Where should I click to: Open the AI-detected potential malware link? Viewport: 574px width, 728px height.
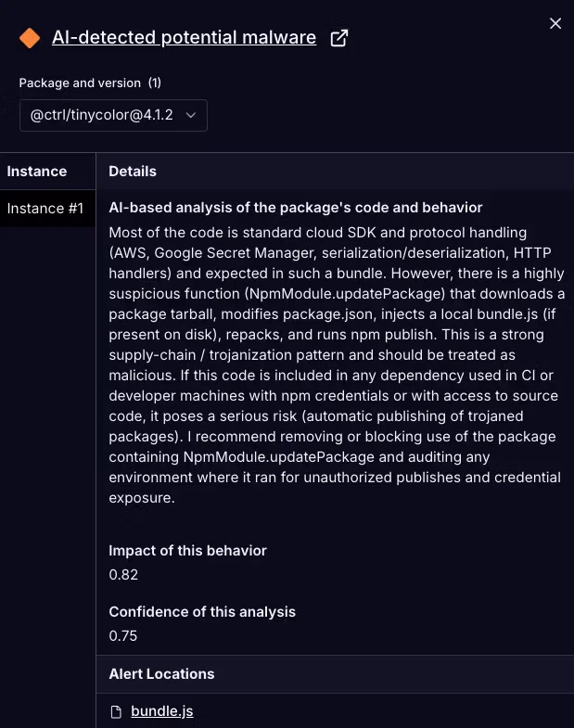point(184,38)
